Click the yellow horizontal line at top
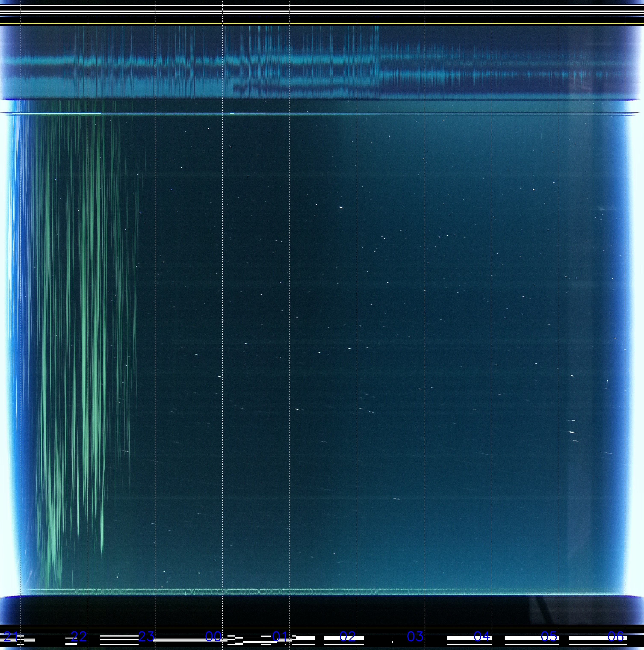644x650 pixels. (x=322, y=23)
